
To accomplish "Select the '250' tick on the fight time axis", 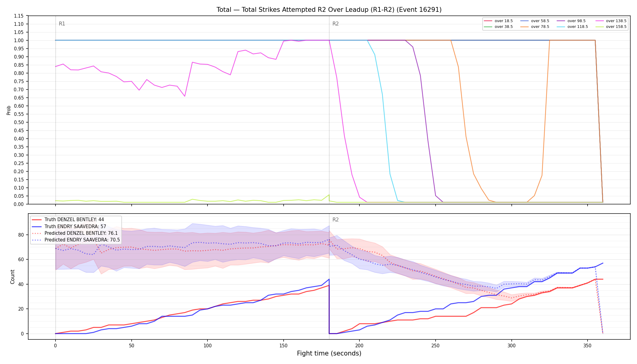I will [x=436, y=345].
